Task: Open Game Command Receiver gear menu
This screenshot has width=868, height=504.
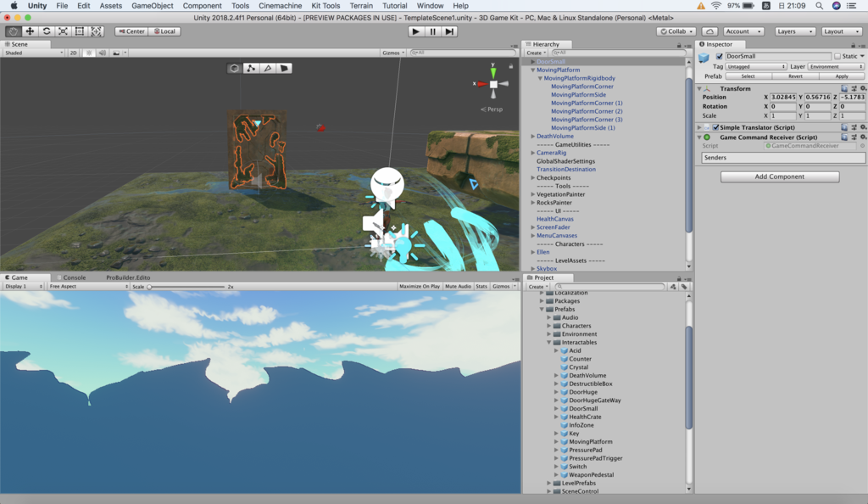Action: [862, 137]
